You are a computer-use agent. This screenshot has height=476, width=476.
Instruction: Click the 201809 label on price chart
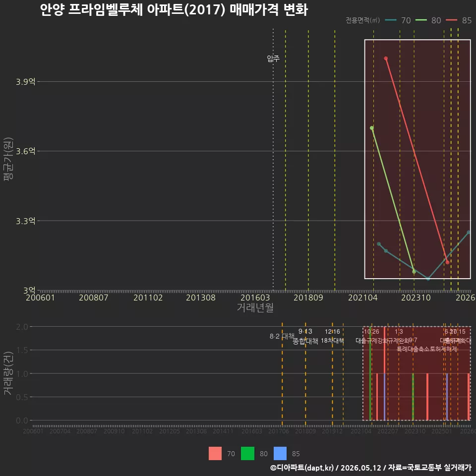click(x=308, y=298)
